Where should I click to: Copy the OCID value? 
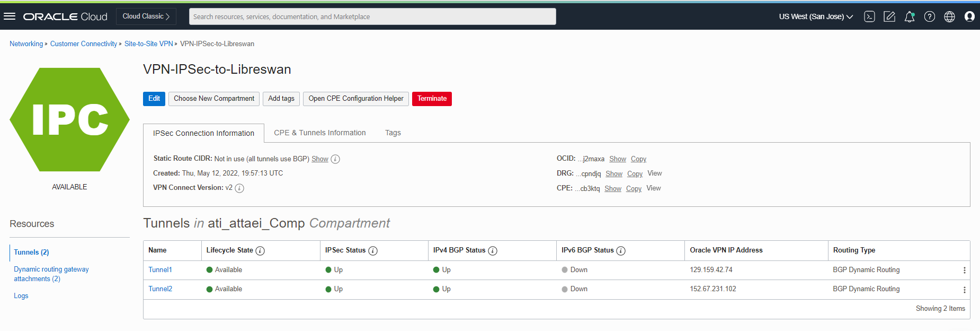coord(638,159)
